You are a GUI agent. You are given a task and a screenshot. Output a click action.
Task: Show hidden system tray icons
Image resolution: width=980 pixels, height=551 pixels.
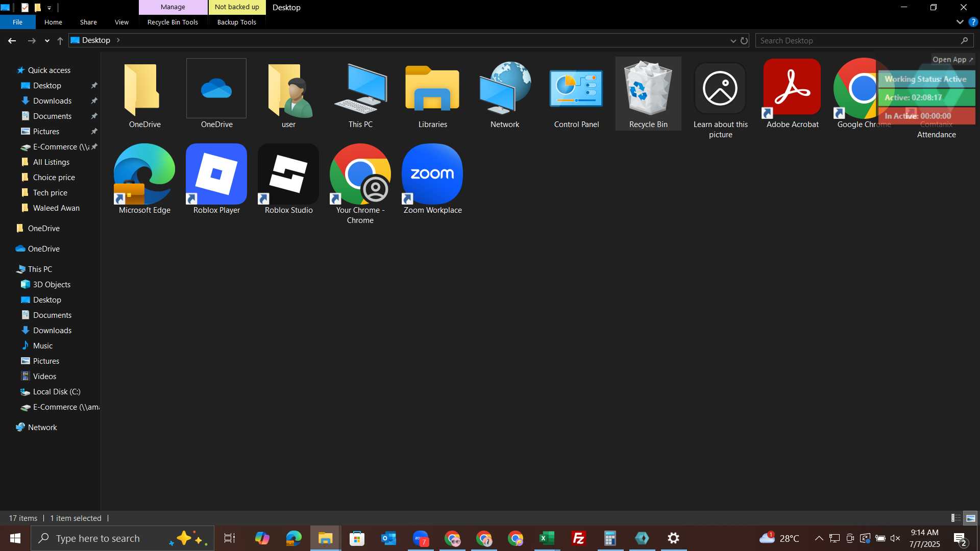click(819, 538)
